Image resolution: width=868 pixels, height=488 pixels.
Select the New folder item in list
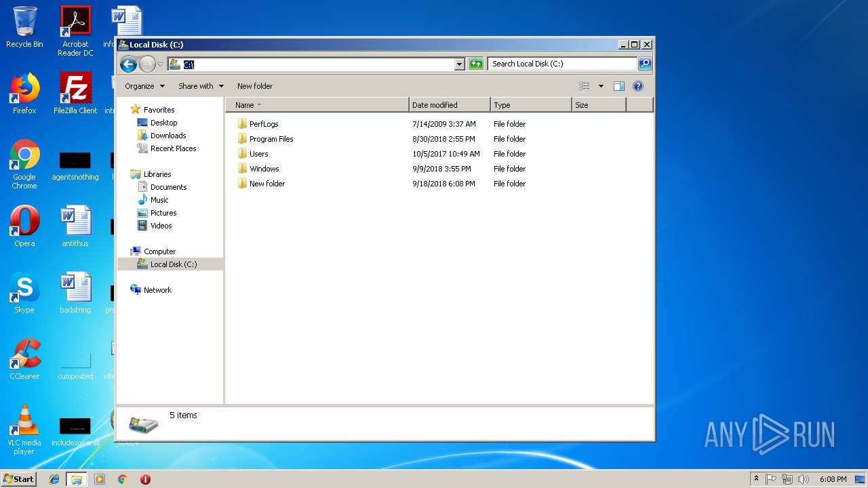(261, 184)
